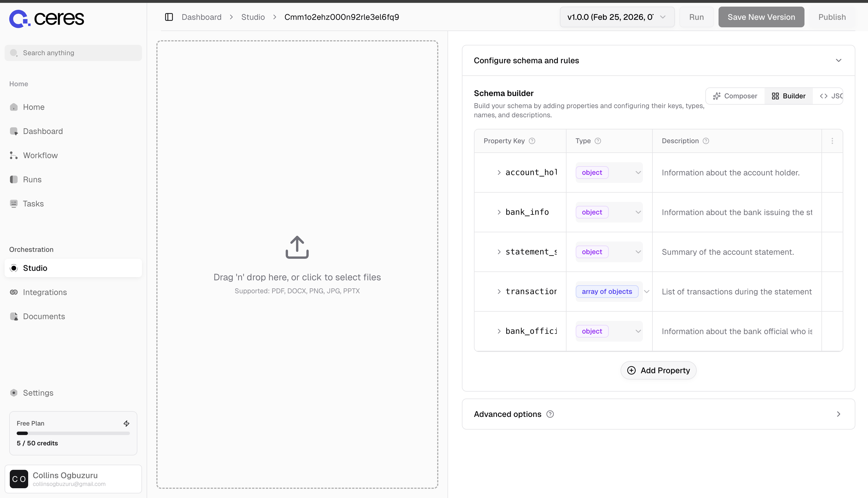Go to Integrations in the sidebar
The height and width of the screenshot is (498, 868).
(45, 292)
